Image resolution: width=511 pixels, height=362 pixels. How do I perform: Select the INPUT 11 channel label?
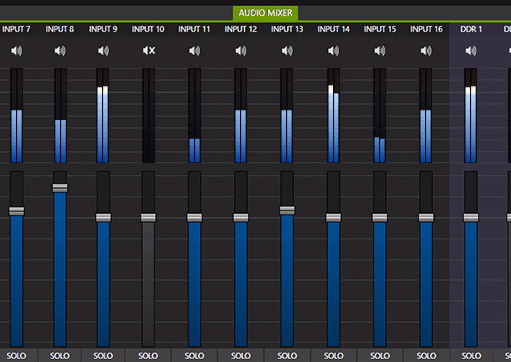194,29
